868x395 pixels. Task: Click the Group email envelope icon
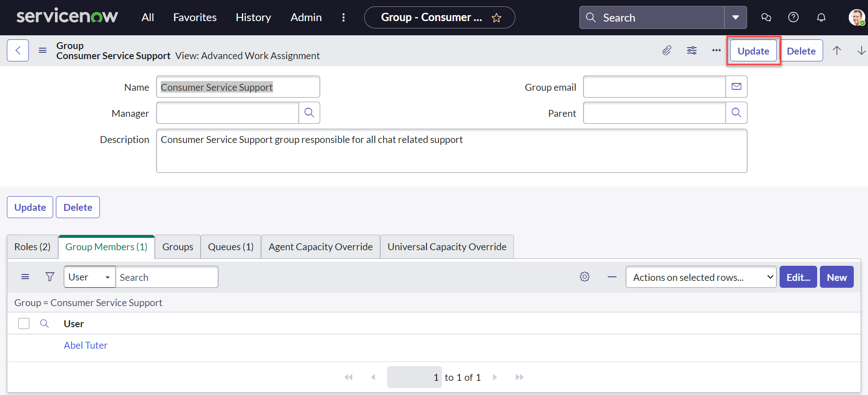736,87
